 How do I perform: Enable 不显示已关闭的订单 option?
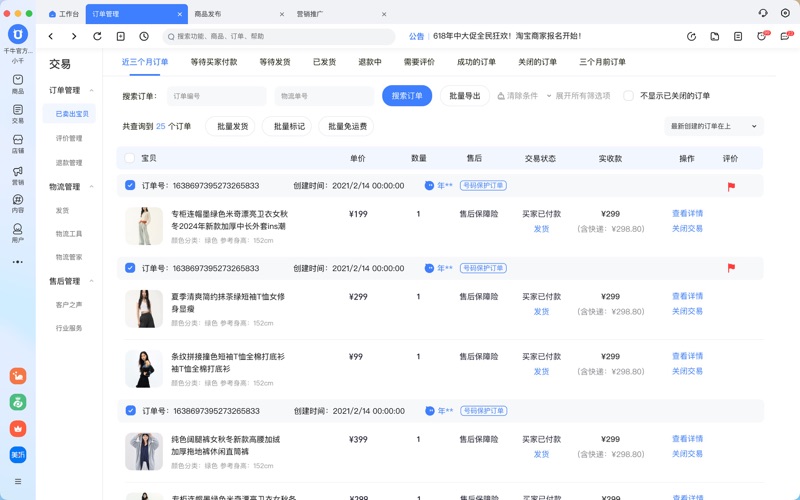point(628,96)
